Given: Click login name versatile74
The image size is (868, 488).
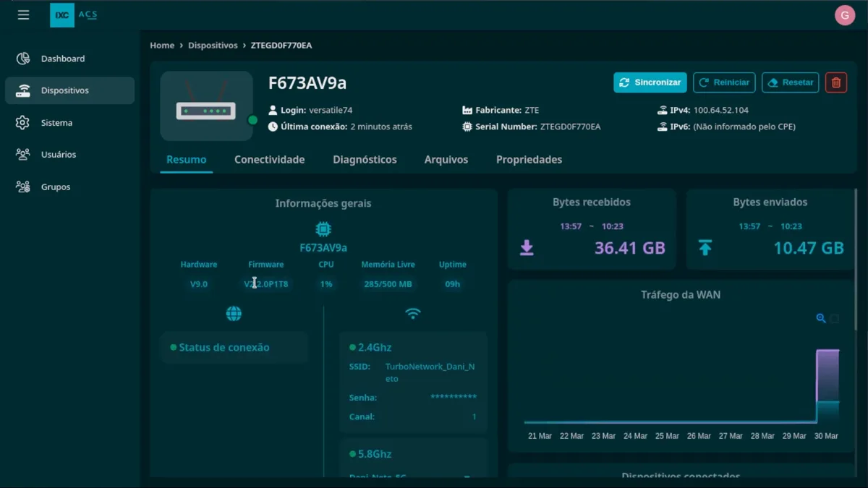Looking at the screenshot, I should pos(331,111).
